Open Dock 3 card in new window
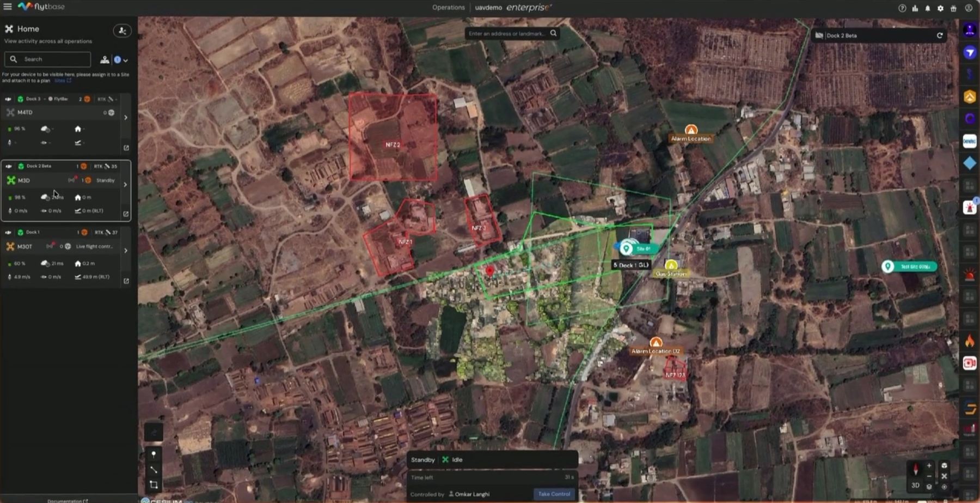The width and height of the screenshot is (980, 503). pos(126,148)
